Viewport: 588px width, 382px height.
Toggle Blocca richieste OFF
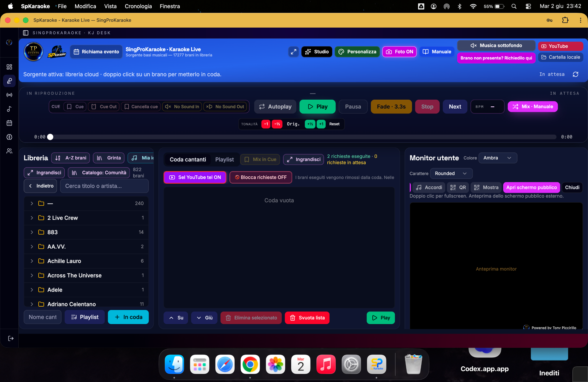[x=261, y=178]
